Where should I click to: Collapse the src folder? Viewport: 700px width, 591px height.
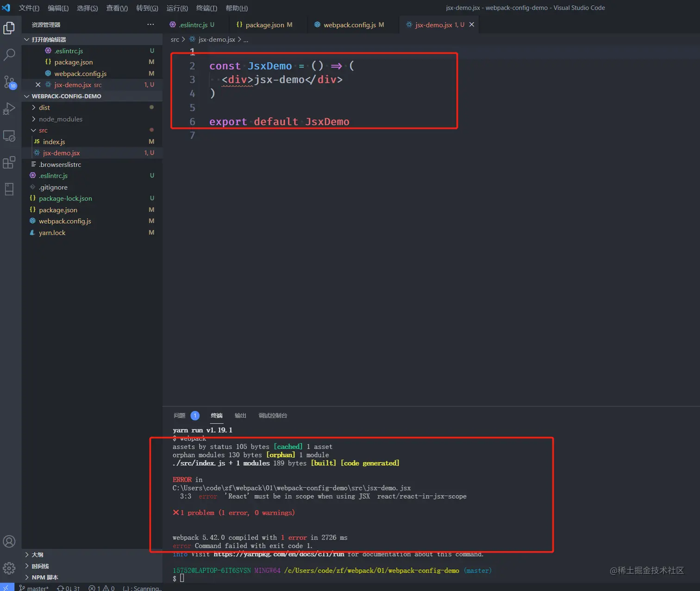(x=92, y=130)
